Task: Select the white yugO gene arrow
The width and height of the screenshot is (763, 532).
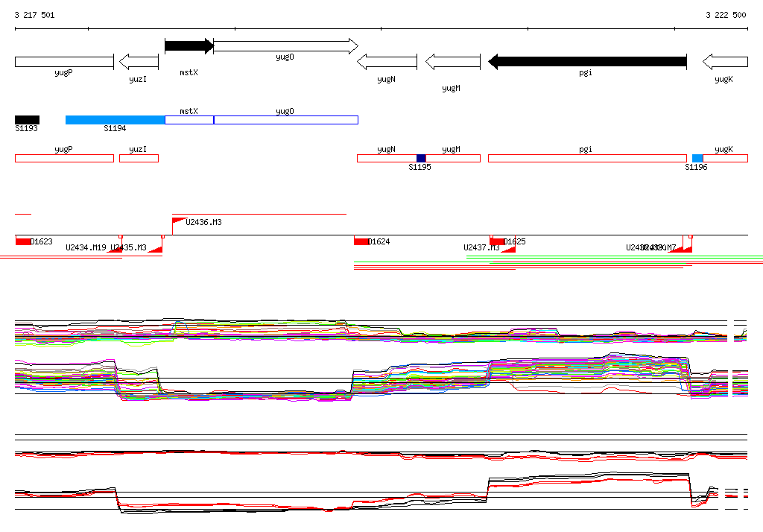Action: [286, 46]
